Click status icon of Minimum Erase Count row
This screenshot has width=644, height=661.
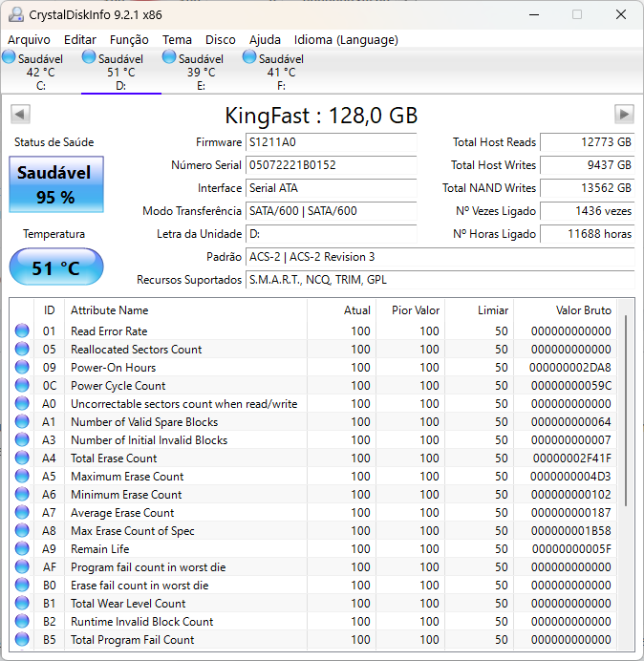click(x=22, y=494)
